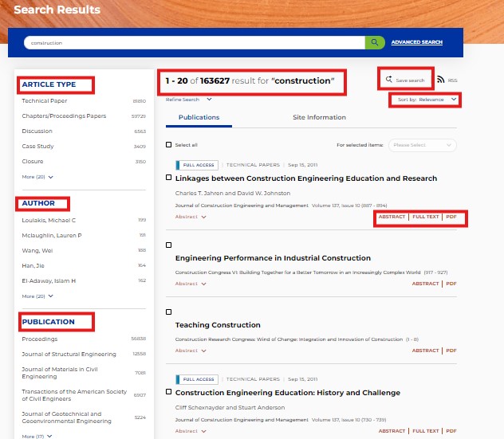Filter by author Loulakis, Michael C
Viewport: 504px width, 439px height.
[49, 220]
